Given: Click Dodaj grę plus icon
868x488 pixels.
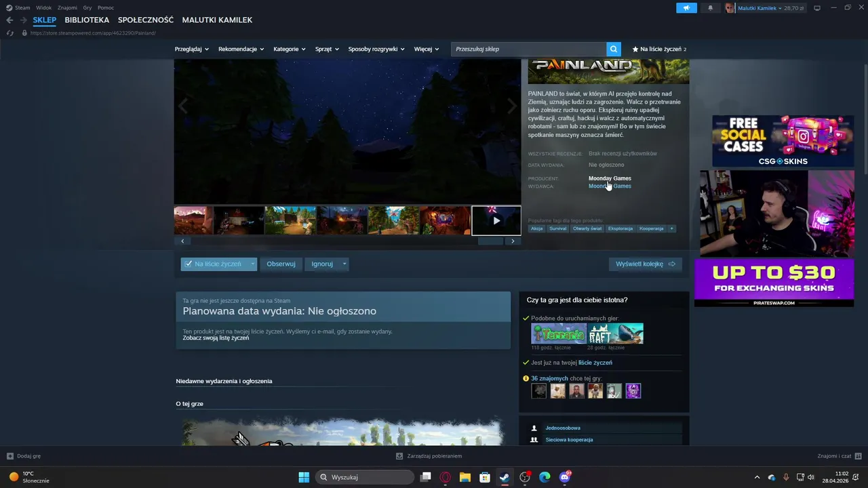Looking at the screenshot, I should pyautogui.click(x=10, y=456).
